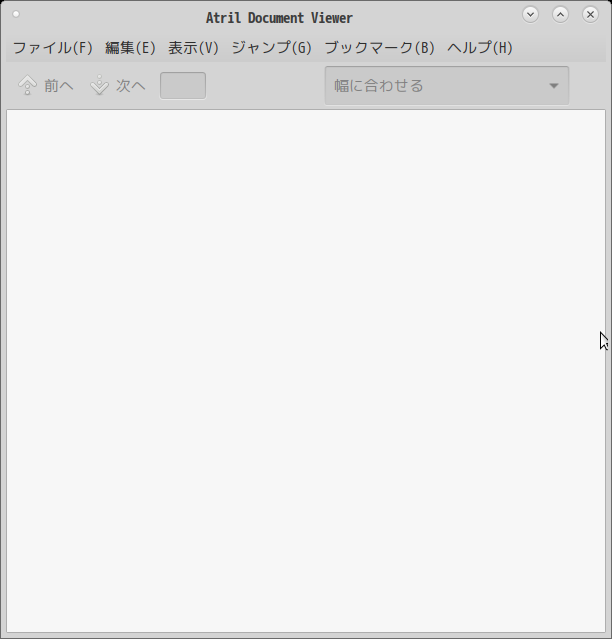Open the ブックマーク(B) menu
Viewport: 612px width, 639px height.
click(380, 48)
